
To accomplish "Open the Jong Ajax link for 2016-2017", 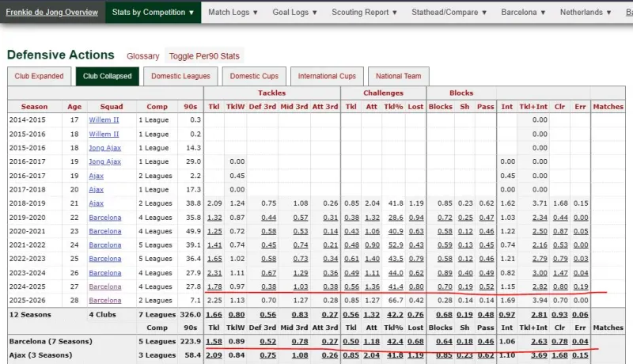I will click(x=106, y=161).
